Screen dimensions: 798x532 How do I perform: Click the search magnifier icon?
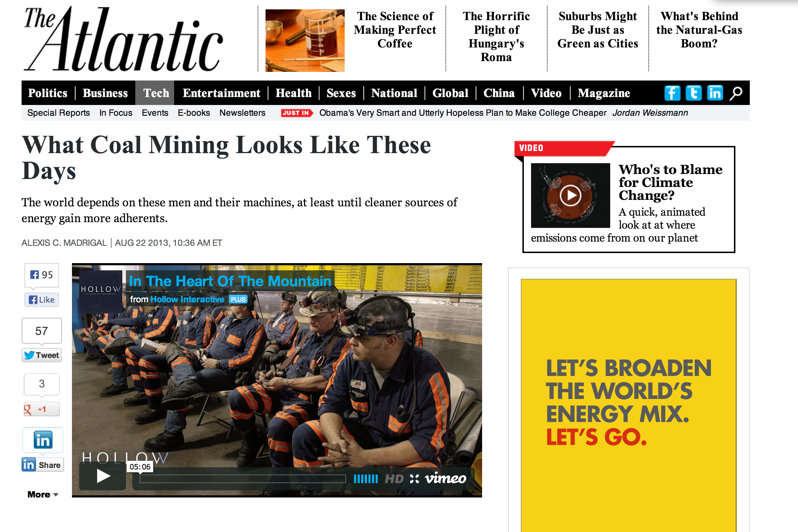pyautogui.click(x=736, y=93)
